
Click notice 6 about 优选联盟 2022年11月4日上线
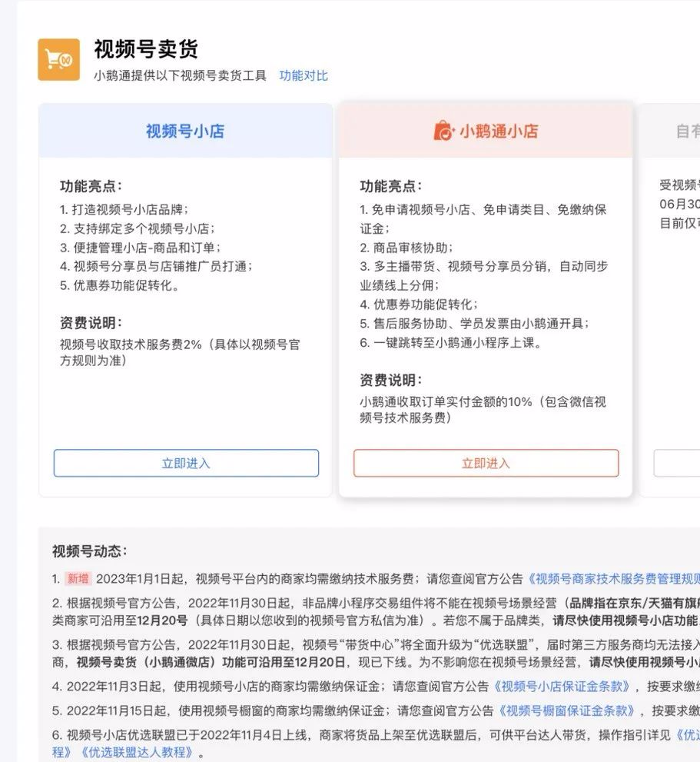[x=376, y=744]
